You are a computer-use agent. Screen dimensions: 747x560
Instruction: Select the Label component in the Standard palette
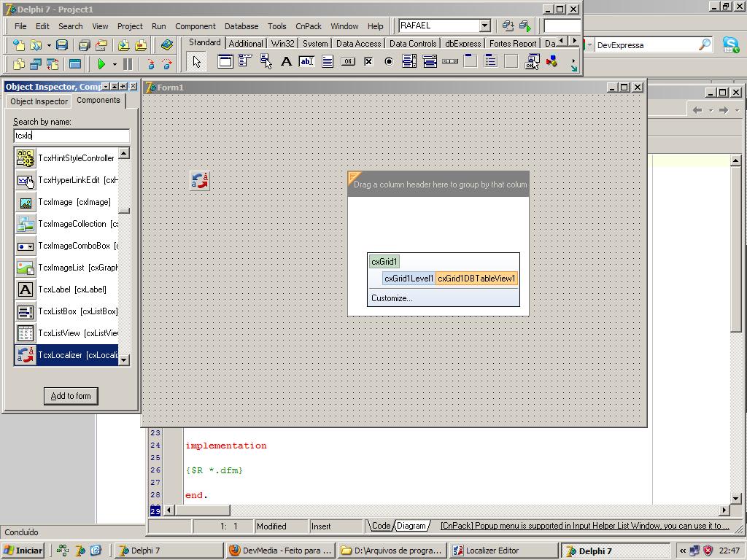coord(286,62)
